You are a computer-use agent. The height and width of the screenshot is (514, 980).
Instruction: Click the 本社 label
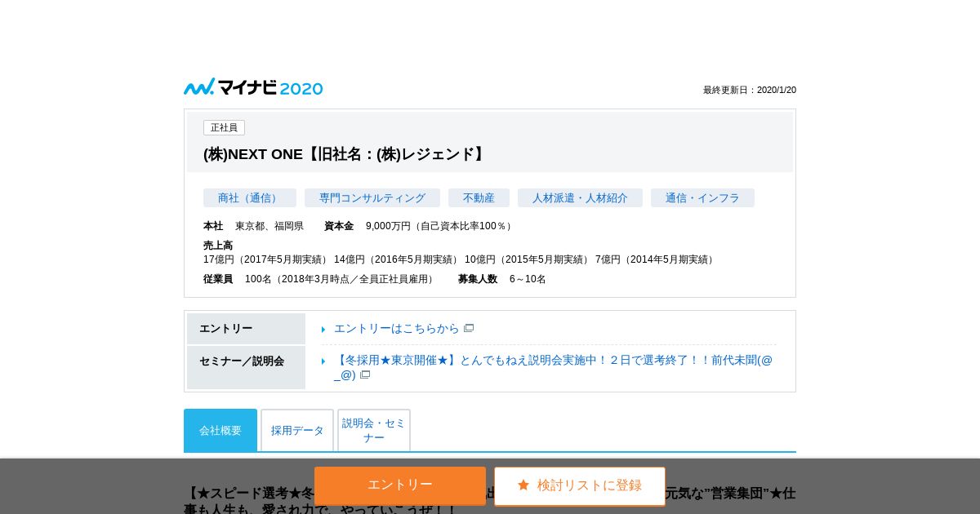(x=213, y=226)
